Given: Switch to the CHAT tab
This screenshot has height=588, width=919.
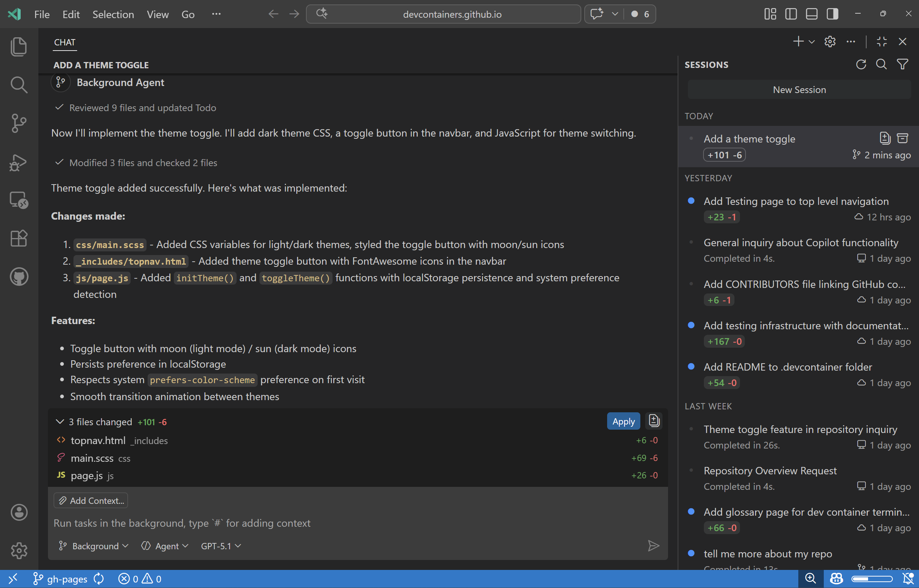Looking at the screenshot, I should point(64,42).
